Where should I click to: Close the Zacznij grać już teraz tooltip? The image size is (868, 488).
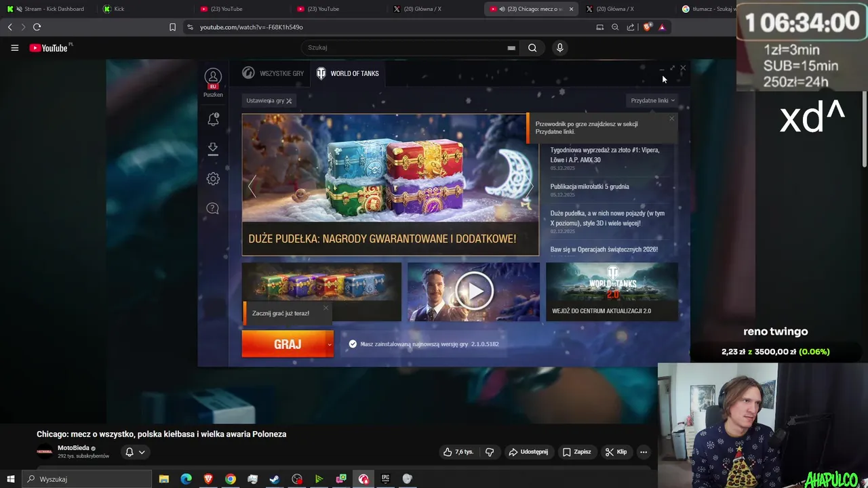pyautogui.click(x=325, y=308)
